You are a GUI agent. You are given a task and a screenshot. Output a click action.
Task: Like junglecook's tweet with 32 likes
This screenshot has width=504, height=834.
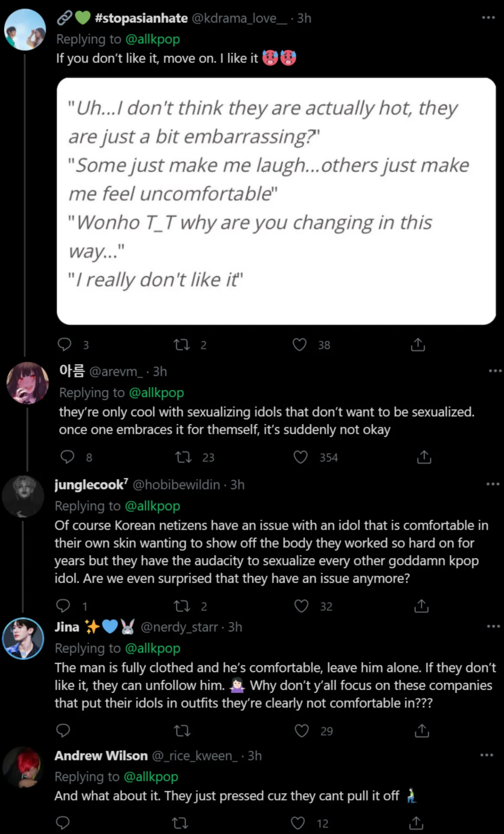click(301, 606)
